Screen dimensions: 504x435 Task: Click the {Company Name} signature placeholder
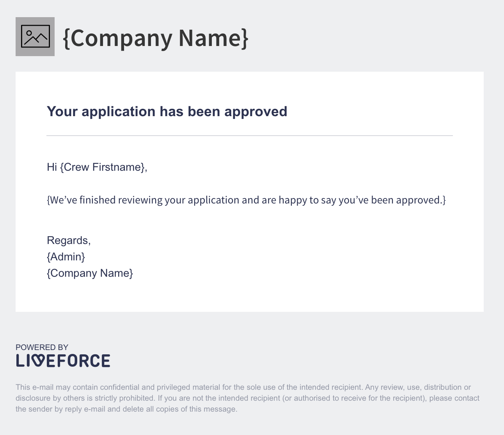coord(90,273)
